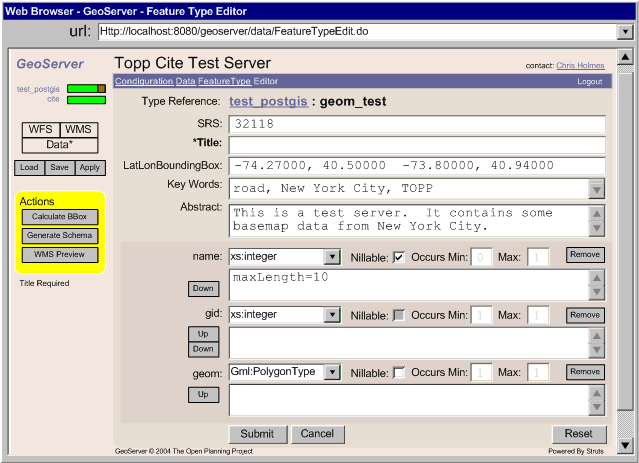Open the Data* tab

(60, 145)
